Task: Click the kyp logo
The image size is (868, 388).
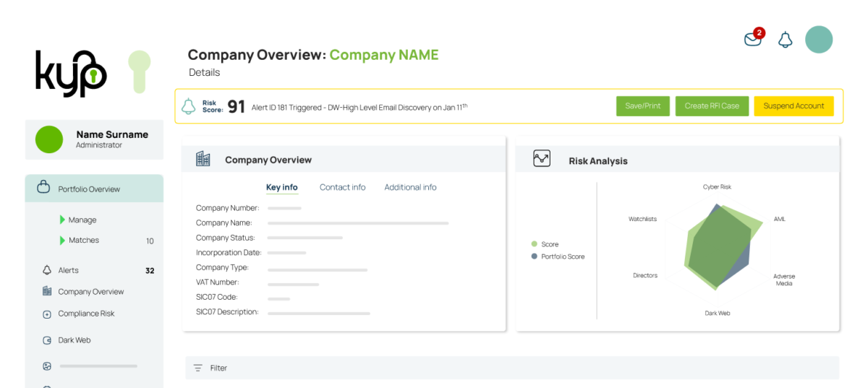Action: [x=71, y=73]
